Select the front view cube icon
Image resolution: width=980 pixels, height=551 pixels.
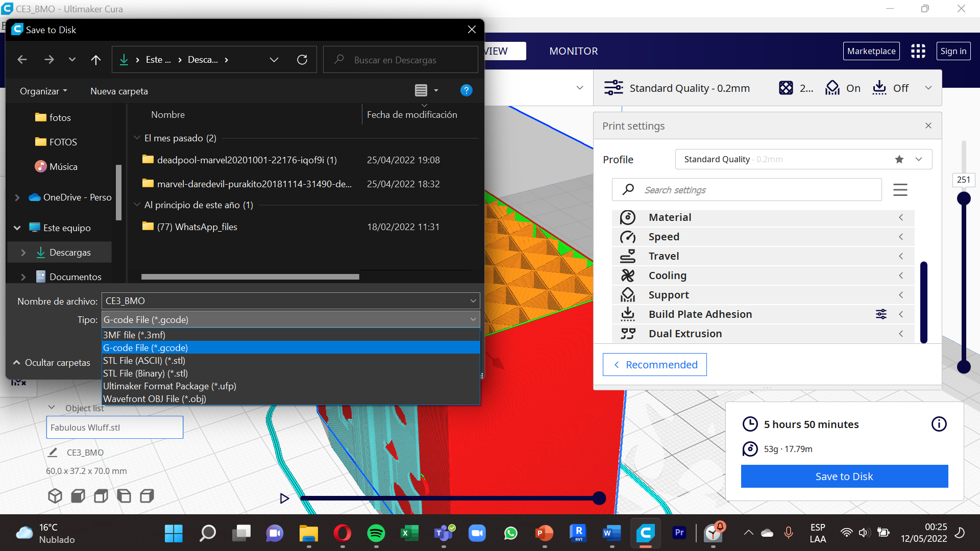78,496
